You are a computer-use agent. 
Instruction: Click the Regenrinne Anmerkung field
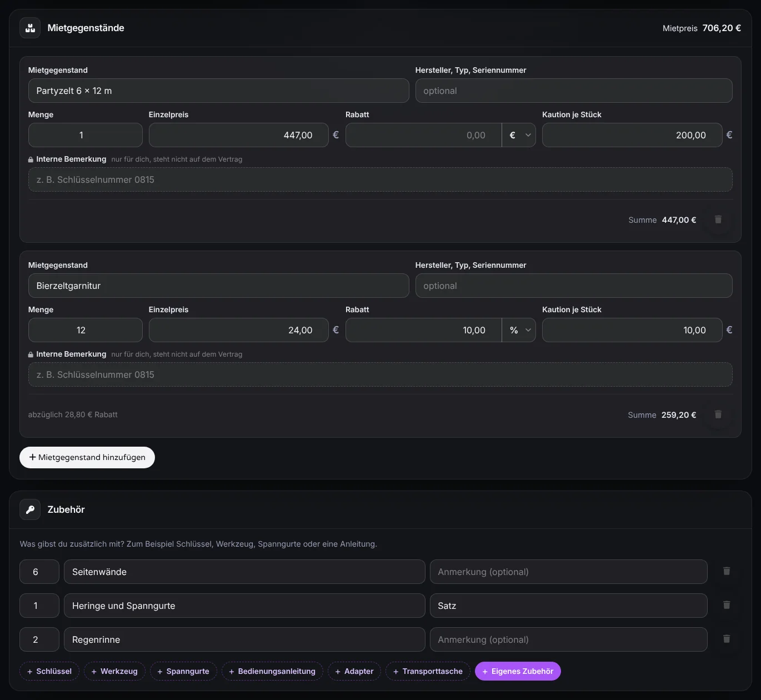[569, 639]
